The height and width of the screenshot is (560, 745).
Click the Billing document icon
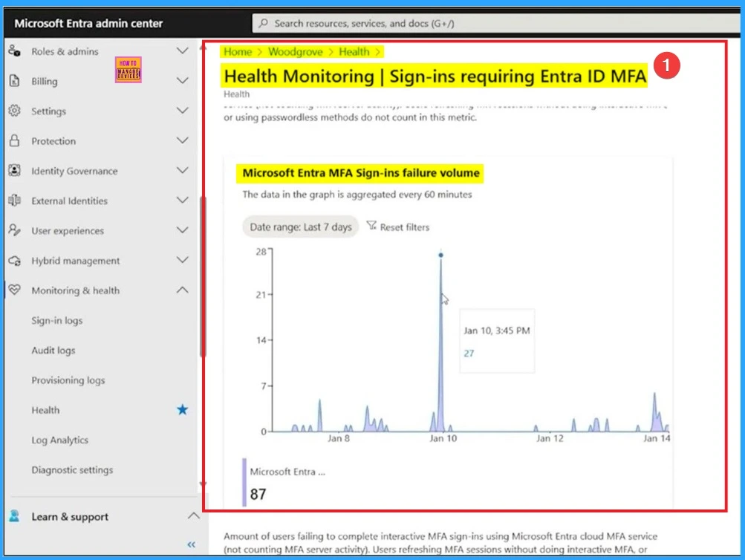point(14,81)
